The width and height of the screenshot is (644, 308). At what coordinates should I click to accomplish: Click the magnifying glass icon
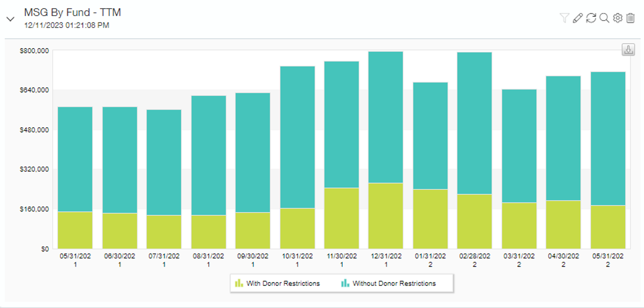[x=604, y=18]
